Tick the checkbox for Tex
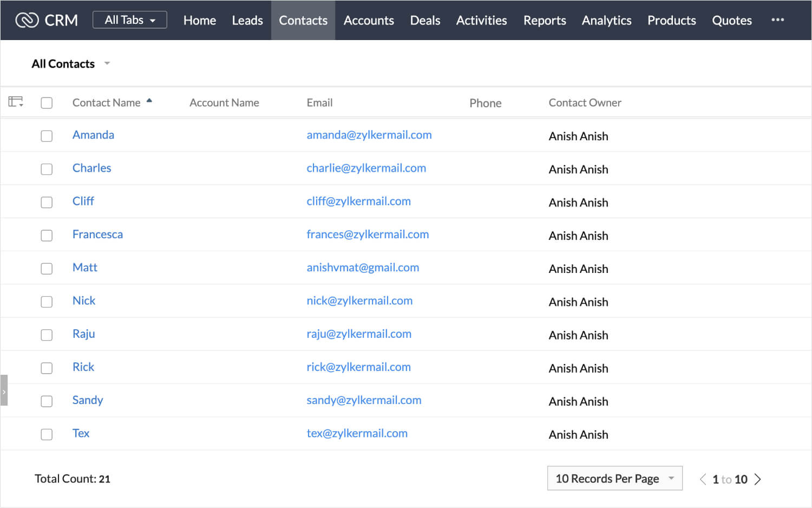The image size is (812, 508). pos(47,434)
